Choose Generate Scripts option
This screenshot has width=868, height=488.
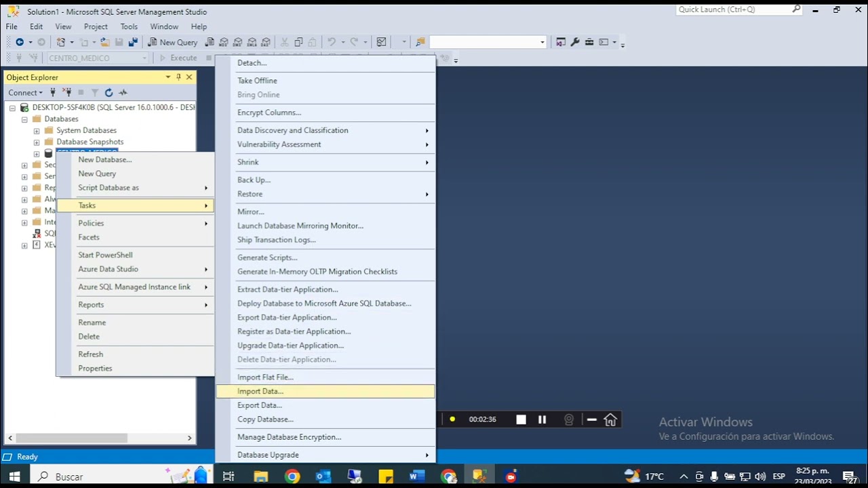(325, 258)
